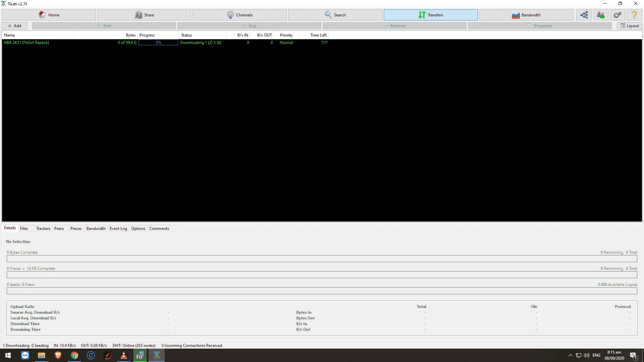Sort transfers by Name column

[x=38, y=35]
